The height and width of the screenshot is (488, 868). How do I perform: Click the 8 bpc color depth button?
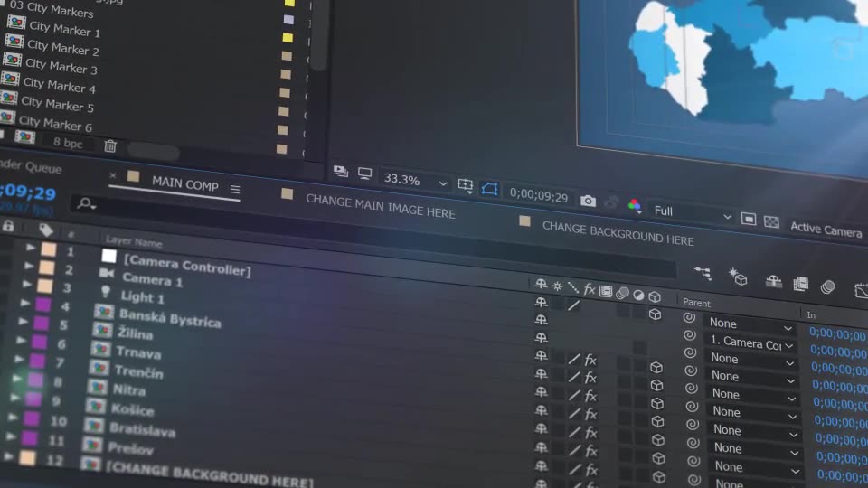[x=68, y=143]
